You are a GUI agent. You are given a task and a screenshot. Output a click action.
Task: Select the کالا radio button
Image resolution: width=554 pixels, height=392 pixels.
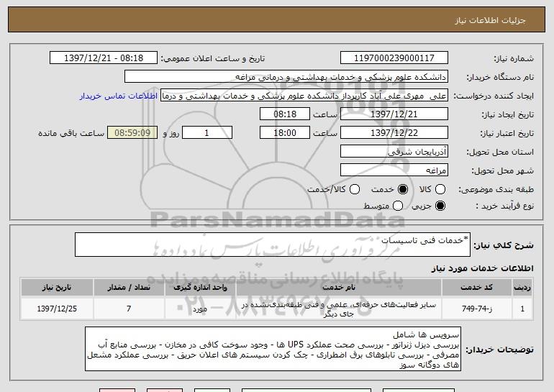440,189
